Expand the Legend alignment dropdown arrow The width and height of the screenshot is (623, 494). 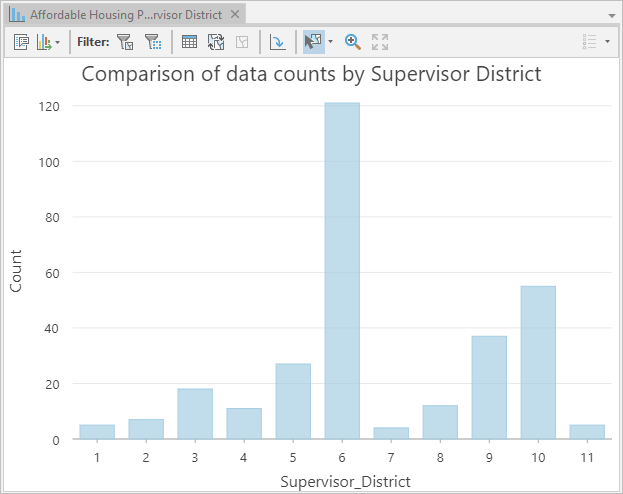(608, 41)
